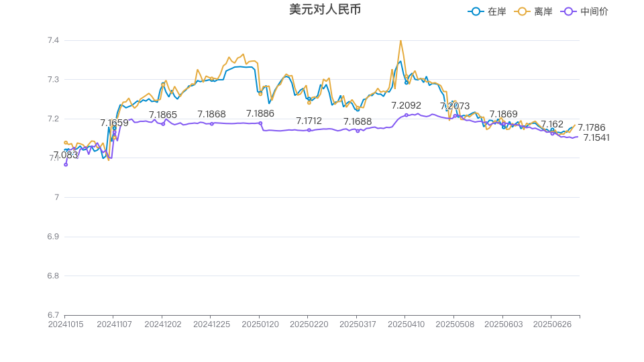The width and height of the screenshot is (644, 362).
Task: Click the 20250410 x-axis date label
Action: pyautogui.click(x=405, y=324)
